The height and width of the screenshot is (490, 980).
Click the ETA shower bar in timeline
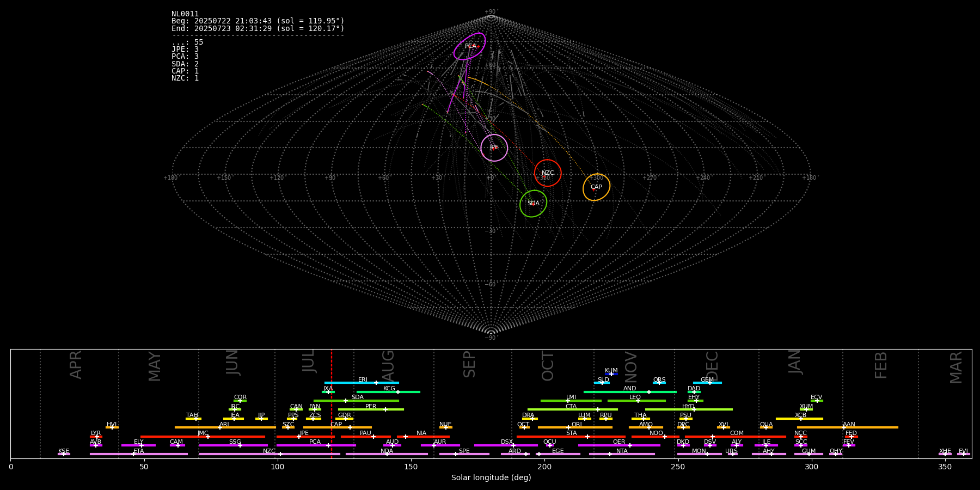139,454
